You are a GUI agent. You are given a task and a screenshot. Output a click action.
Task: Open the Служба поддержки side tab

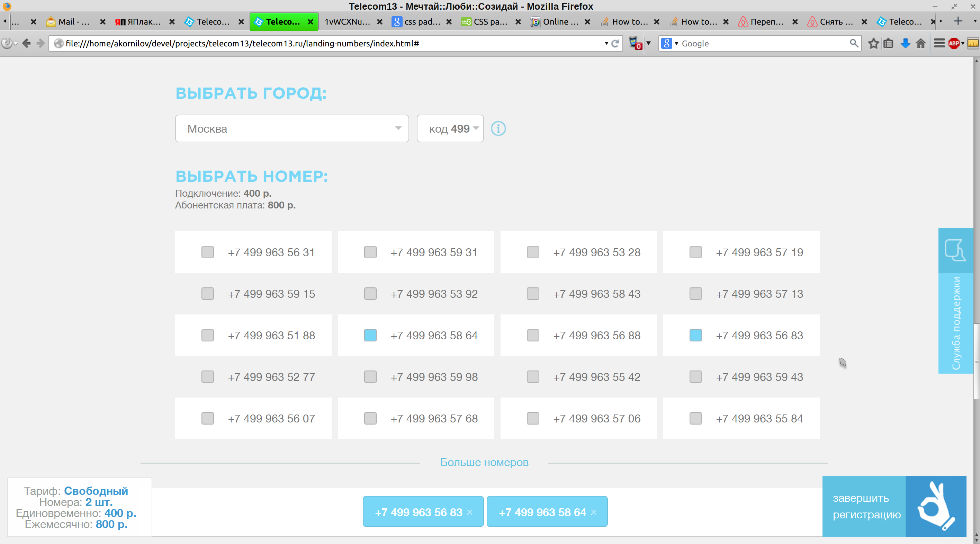[956, 323]
